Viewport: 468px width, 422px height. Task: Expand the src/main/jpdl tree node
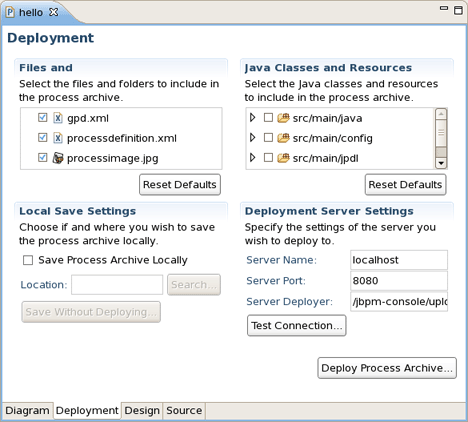coord(253,158)
